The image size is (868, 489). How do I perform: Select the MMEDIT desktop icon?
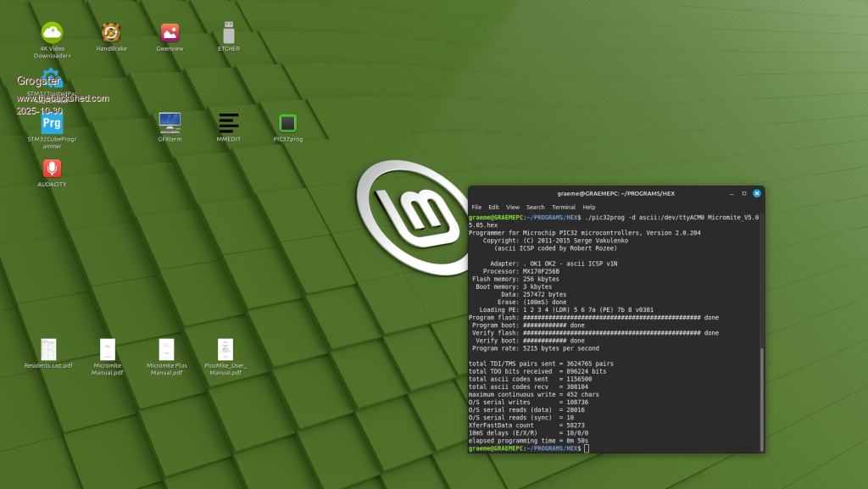tap(228, 124)
